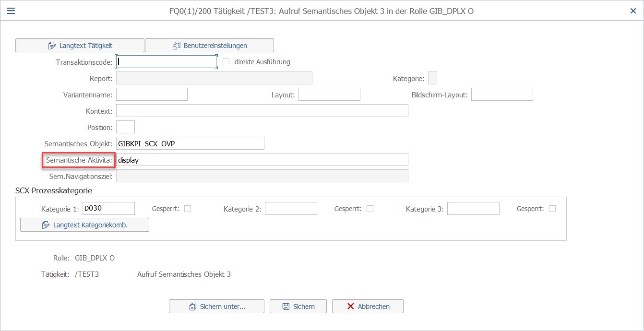Click the Semantisches Objekt field

pyautogui.click(x=190, y=143)
